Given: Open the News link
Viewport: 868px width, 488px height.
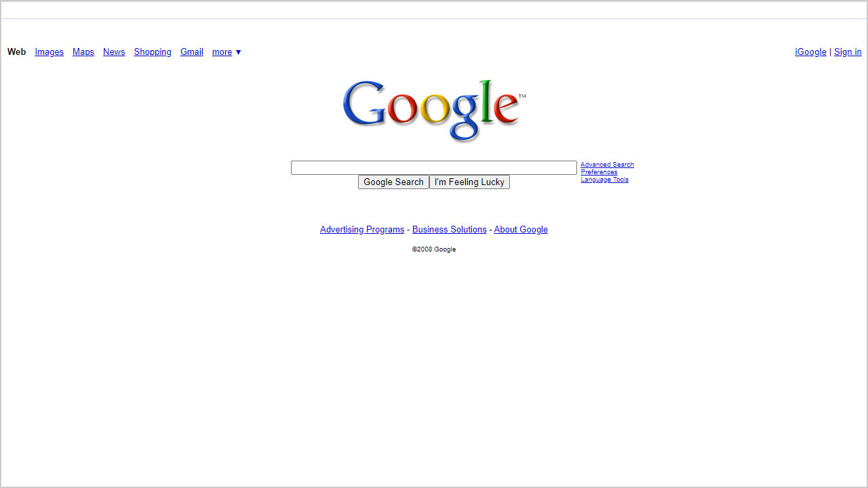Looking at the screenshot, I should coord(114,52).
